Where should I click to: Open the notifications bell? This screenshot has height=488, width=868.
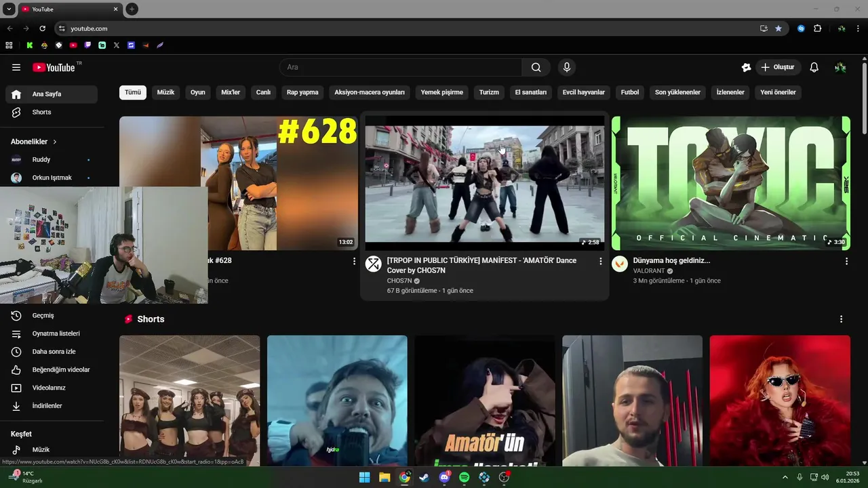[814, 67]
